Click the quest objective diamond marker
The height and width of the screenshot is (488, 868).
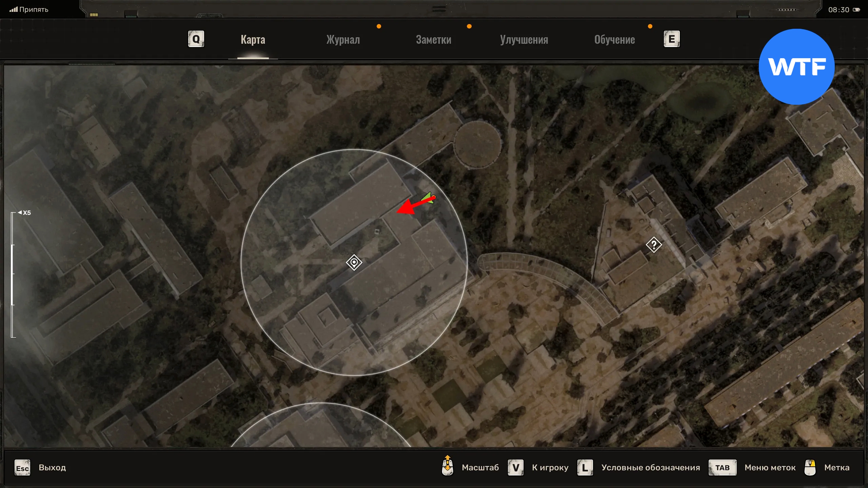(354, 262)
